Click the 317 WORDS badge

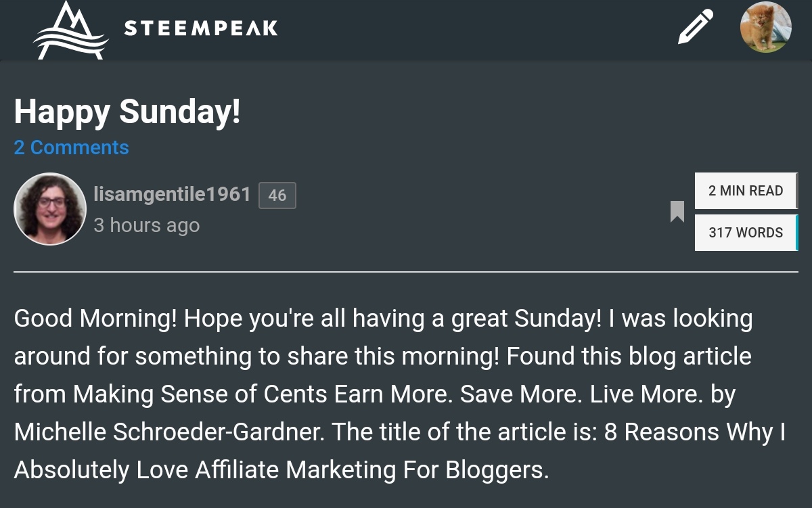[x=746, y=233]
